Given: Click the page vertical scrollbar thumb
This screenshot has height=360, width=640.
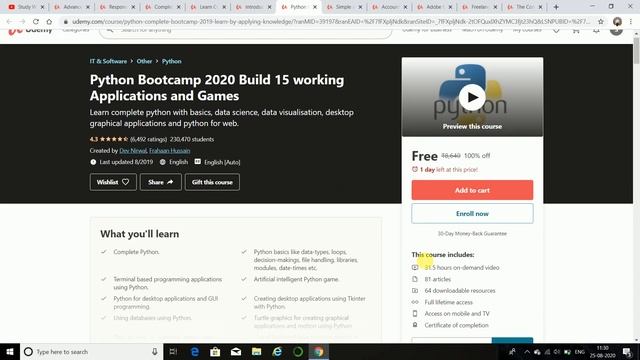Looking at the screenshot, I should pyautogui.click(x=636, y=51).
